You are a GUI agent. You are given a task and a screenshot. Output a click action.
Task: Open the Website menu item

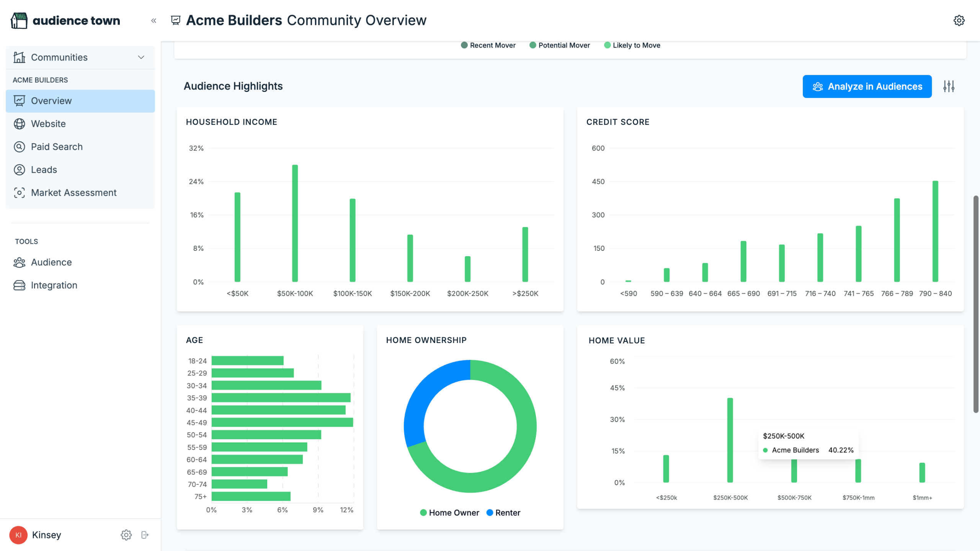click(x=48, y=124)
